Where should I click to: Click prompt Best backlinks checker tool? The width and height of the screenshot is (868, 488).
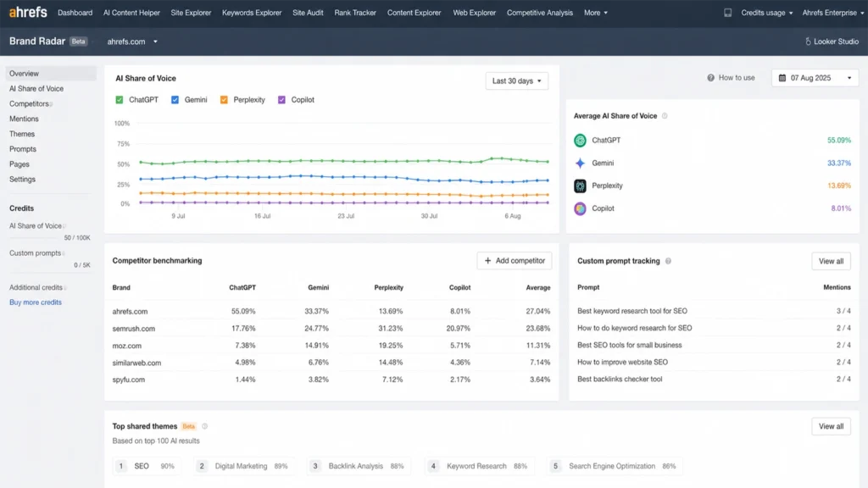click(620, 379)
